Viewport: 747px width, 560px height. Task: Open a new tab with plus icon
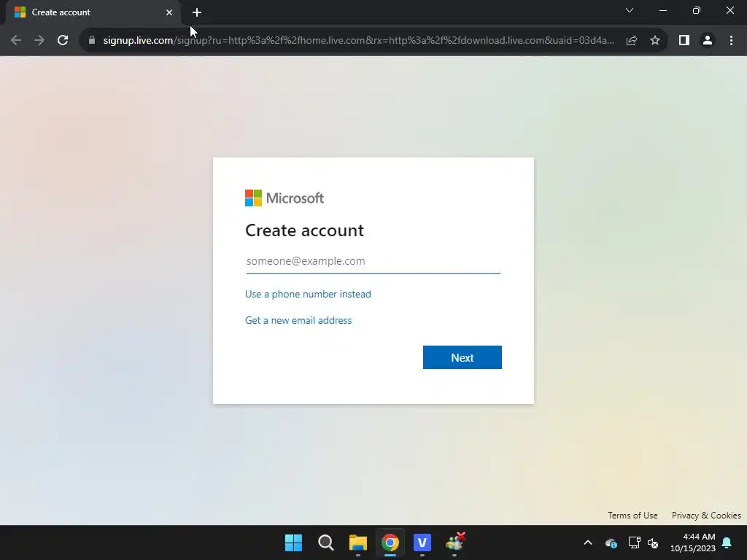tap(197, 12)
